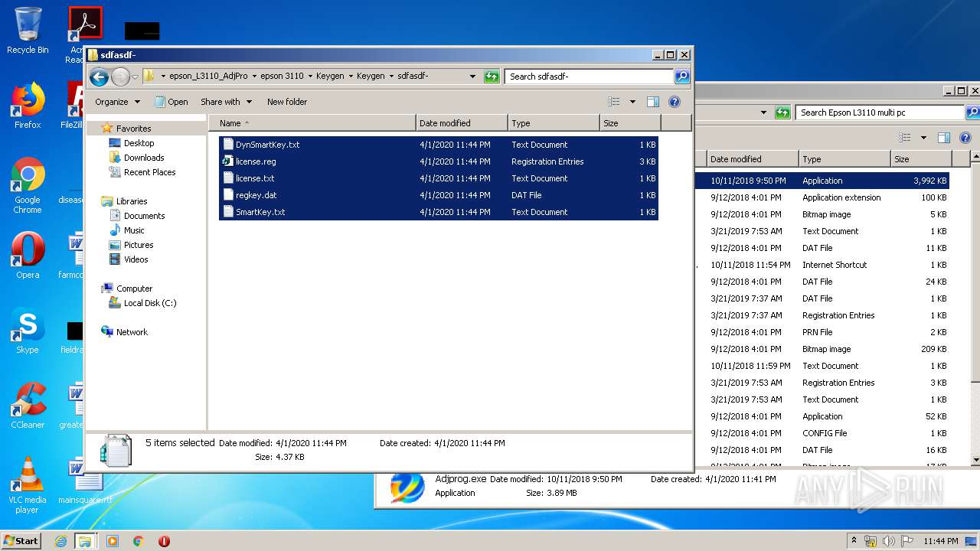Viewport: 980px width, 551px height.
Task: Click the New folder button
Action: 287,102
